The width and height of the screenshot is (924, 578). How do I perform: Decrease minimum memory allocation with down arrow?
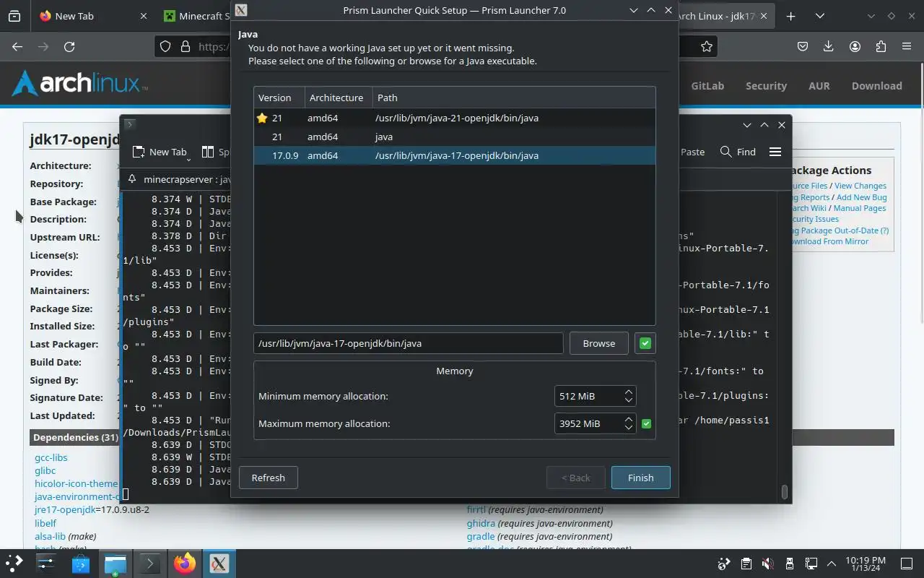629,400
